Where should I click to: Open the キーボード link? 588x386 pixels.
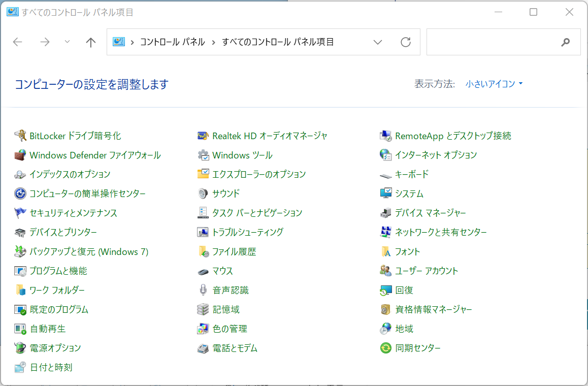[411, 174]
